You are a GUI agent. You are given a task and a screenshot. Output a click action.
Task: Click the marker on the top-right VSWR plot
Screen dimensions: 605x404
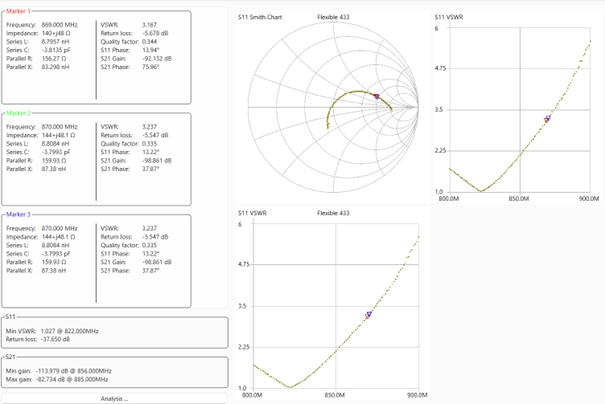pyautogui.click(x=547, y=119)
